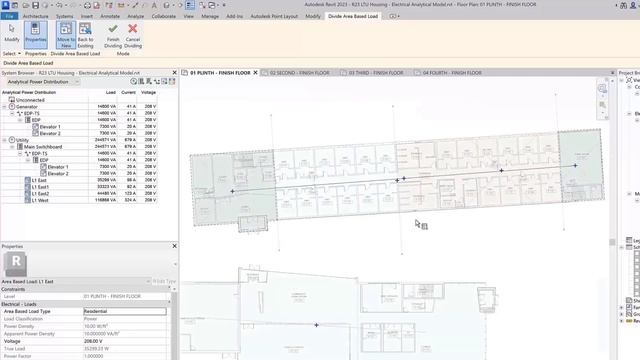
Task: Click green Finish Dividing checkmark
Action: 113,35
